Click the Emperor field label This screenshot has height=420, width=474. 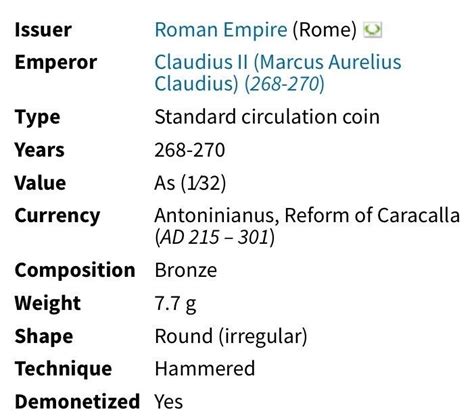pyautogui.click(x=56, y=62)
